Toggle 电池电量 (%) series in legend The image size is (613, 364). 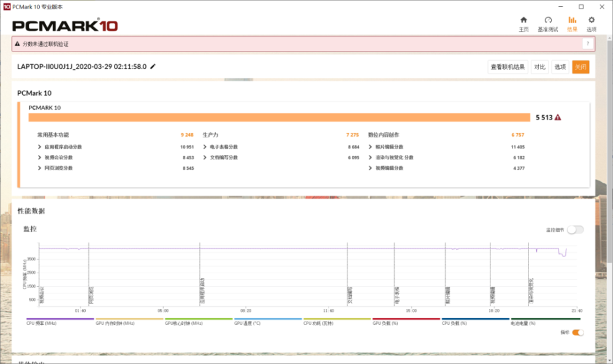tap(545, 321)
